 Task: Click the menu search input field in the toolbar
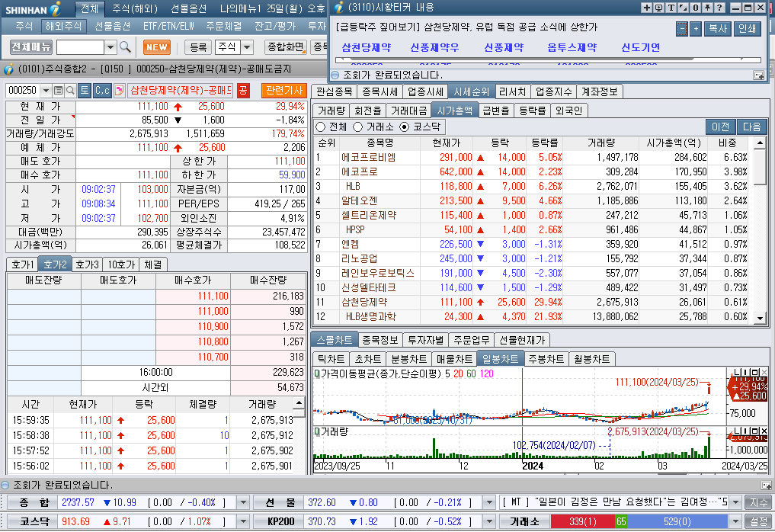[x=80, y=47]
